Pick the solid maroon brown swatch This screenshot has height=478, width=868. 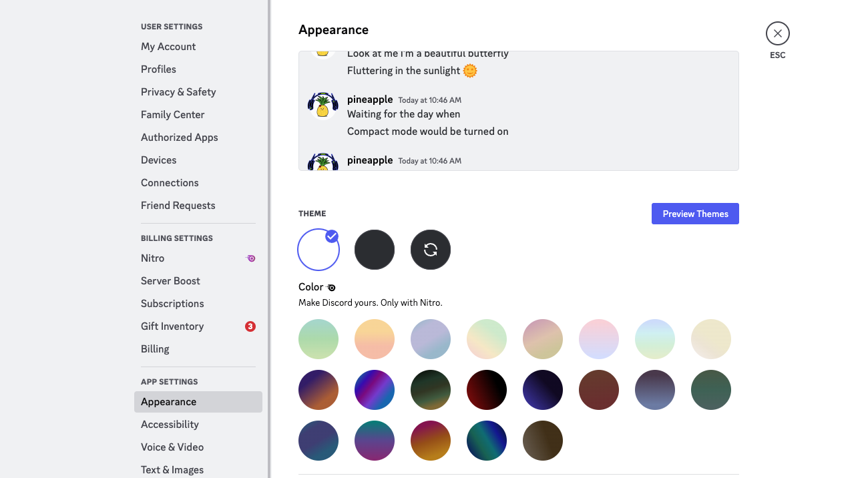point(599,390)
